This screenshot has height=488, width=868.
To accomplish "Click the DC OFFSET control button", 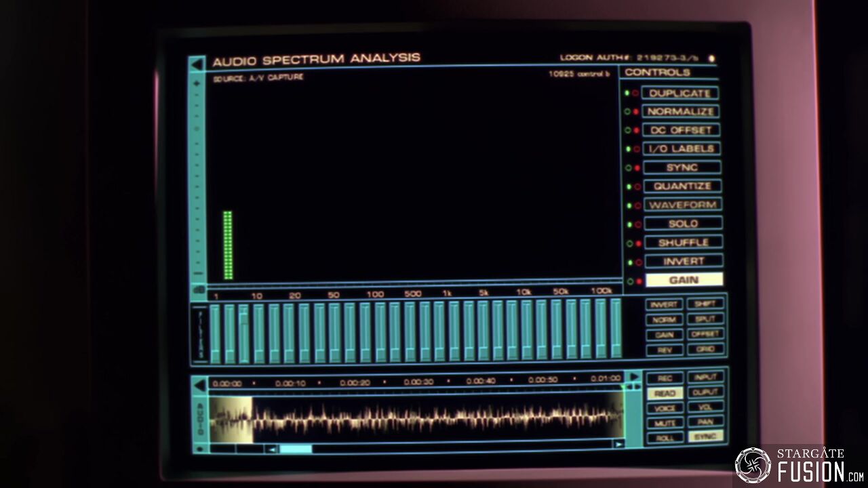I will [681, 129].
